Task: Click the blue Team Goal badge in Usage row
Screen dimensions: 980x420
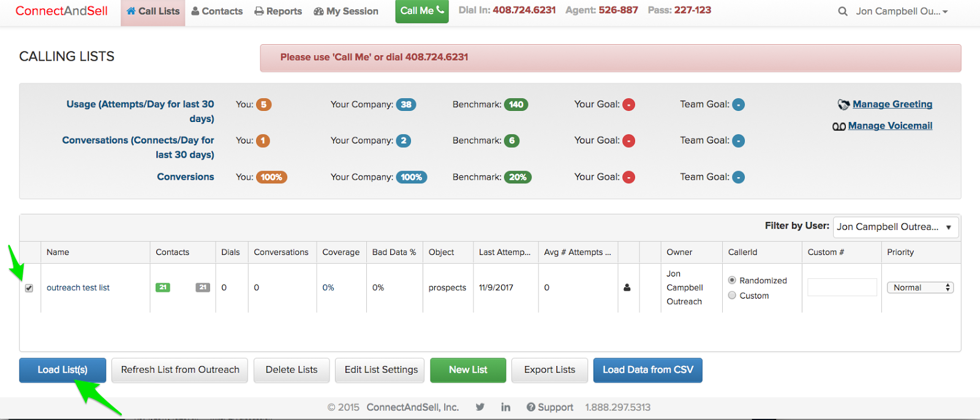Action: (x=739, y=105)
